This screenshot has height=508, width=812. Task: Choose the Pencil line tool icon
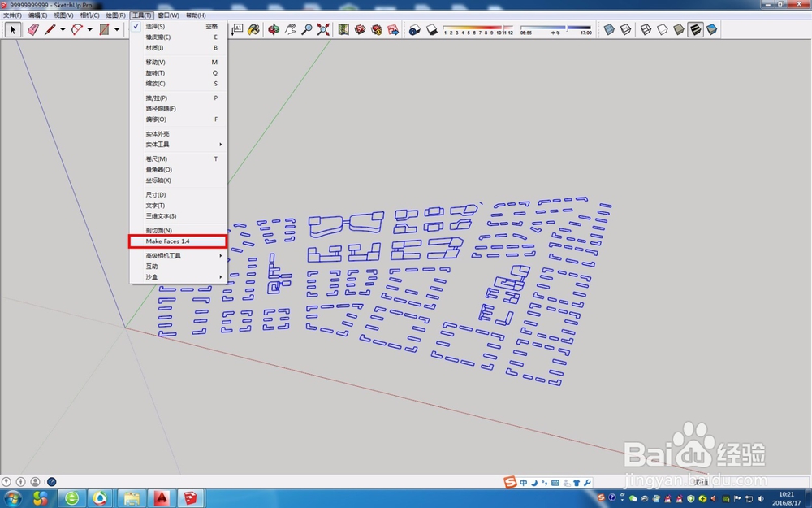point(50,29)
